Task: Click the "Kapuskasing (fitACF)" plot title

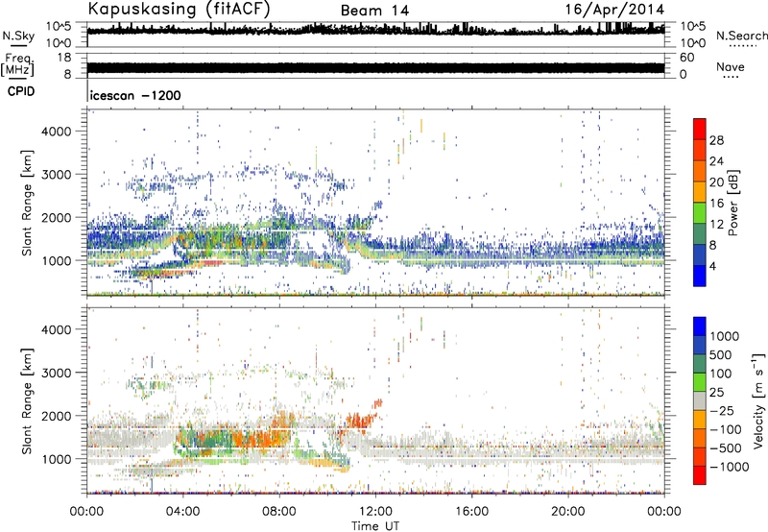Action: pos(179,9)
